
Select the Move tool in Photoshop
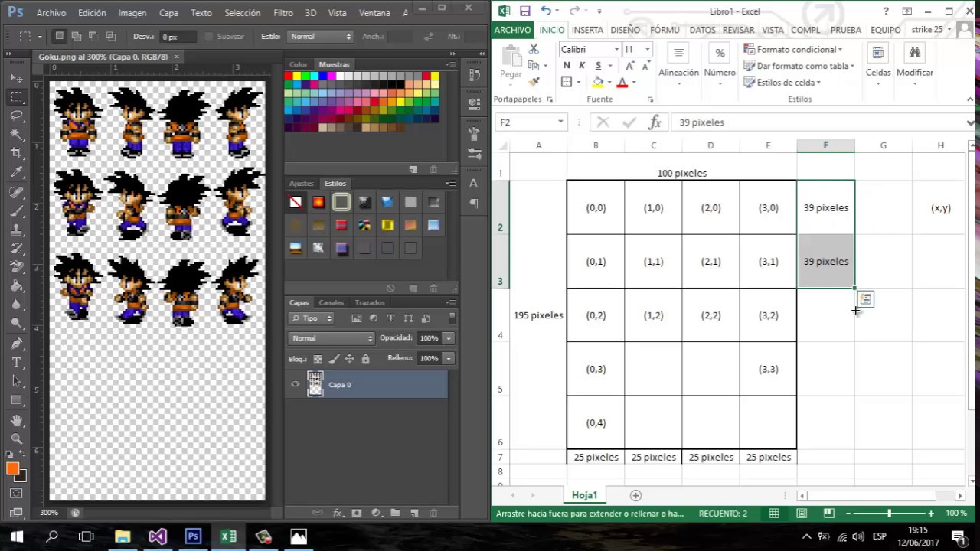tap(16, 78)
